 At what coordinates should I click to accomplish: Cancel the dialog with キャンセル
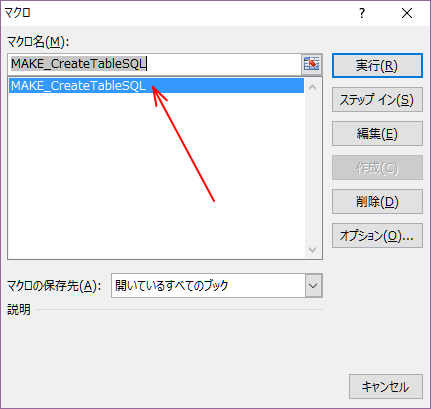click(x=386, y=386)
